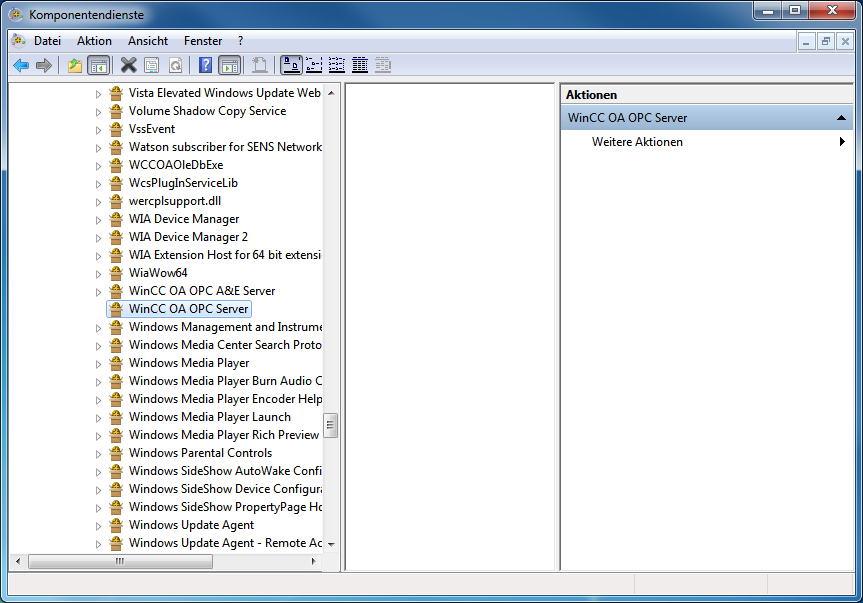Expand the Volume Shadow Copy Service node
The width and height of the screenshot is (863, 603).
[99, 112]
